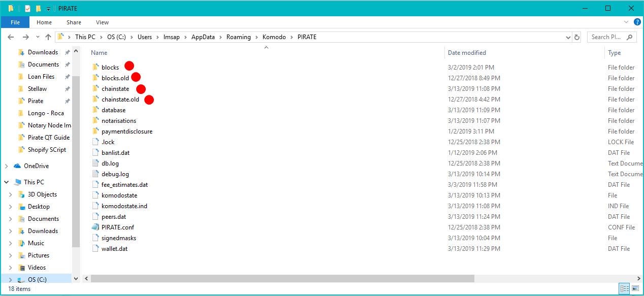
Task: Open the address bar history dropdown
Action: click(568, 37)
